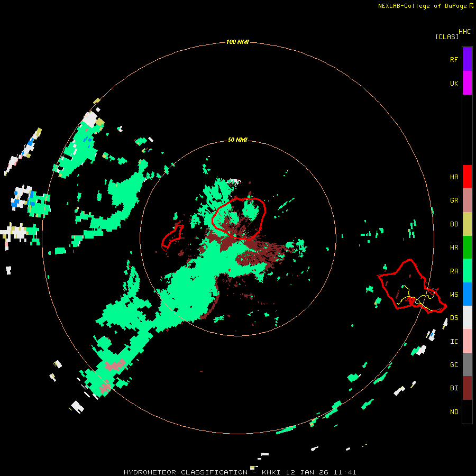
Task: Click the 11:41 timestamp
Action: click(x=345, y=472)
